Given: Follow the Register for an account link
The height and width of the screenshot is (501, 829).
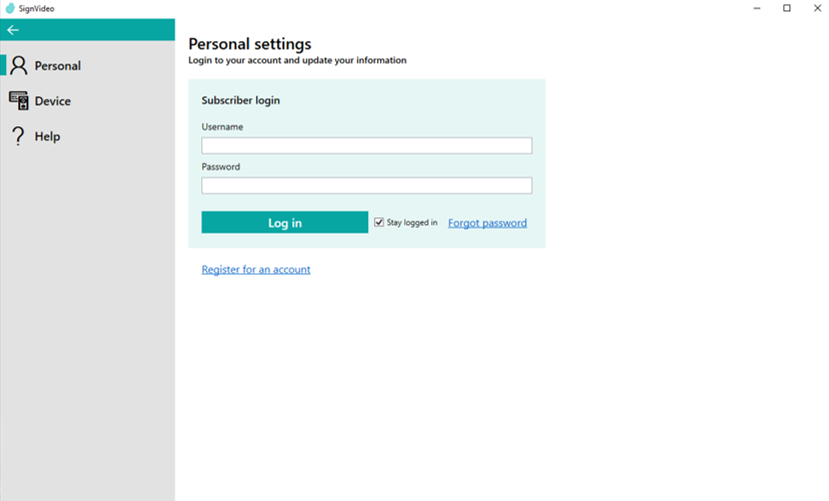Looking at the screenshot, I should pyautogui.click(x=256, y=270).
